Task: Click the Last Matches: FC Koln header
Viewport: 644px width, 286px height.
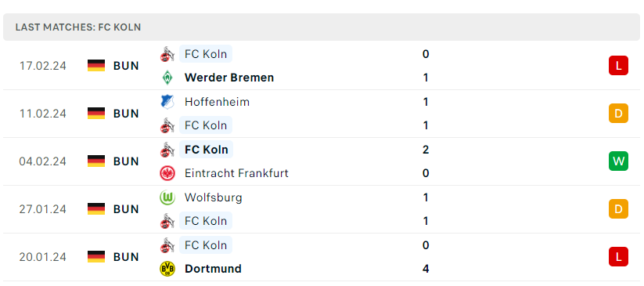Action: click(x=78, y=27)
